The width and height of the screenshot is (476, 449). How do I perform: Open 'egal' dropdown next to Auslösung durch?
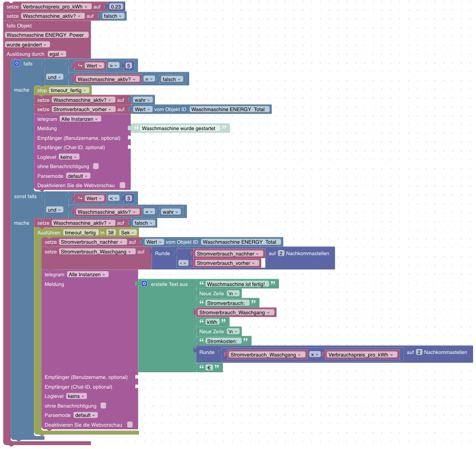57,54
